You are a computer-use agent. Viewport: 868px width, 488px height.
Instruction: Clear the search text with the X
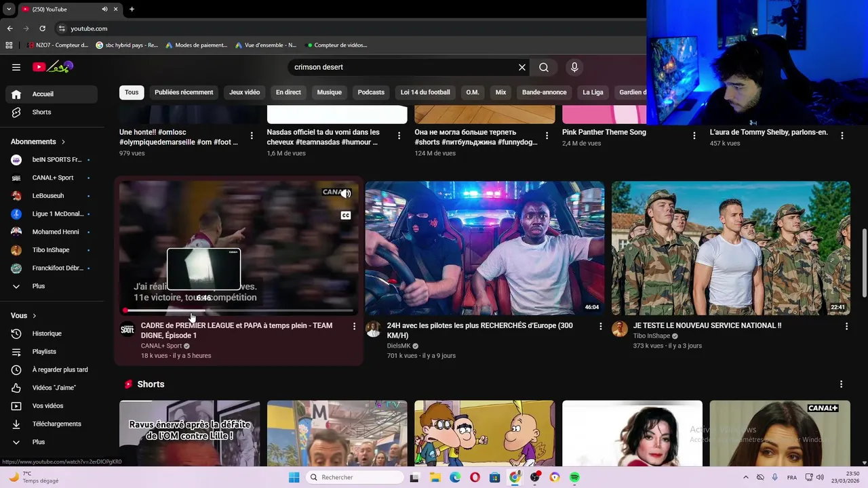tap(522, 67)
